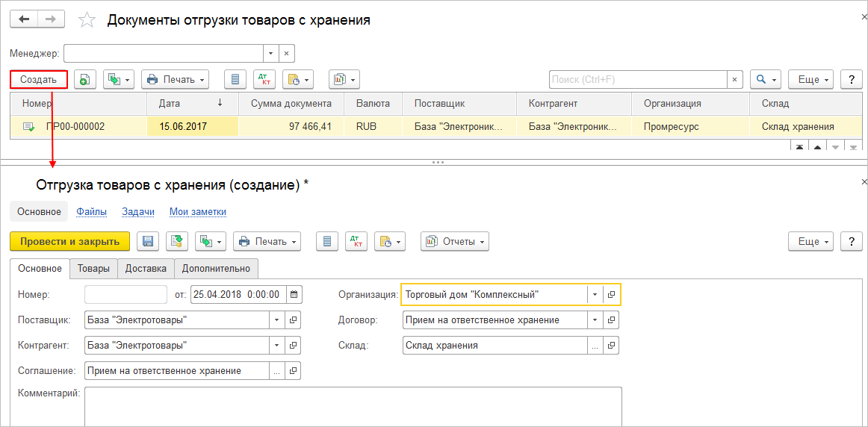The image size is (868, 427).
Task: Open the Доставка tab
Action: 146,269
